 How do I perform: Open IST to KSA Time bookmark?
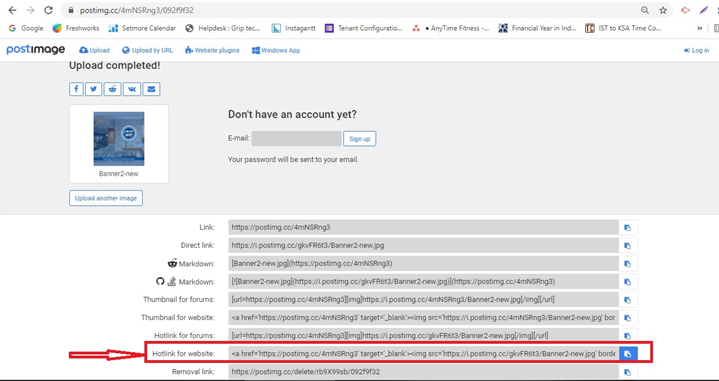(624, 28)
